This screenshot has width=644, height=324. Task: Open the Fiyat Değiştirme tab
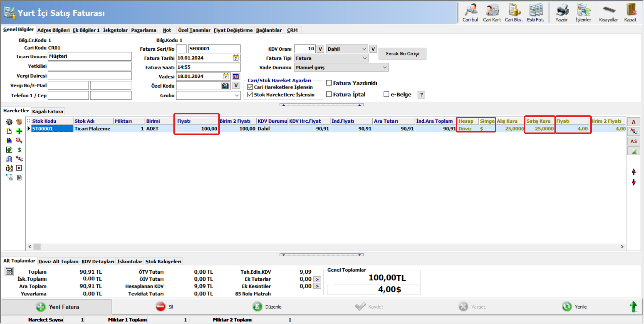point(233,30)
